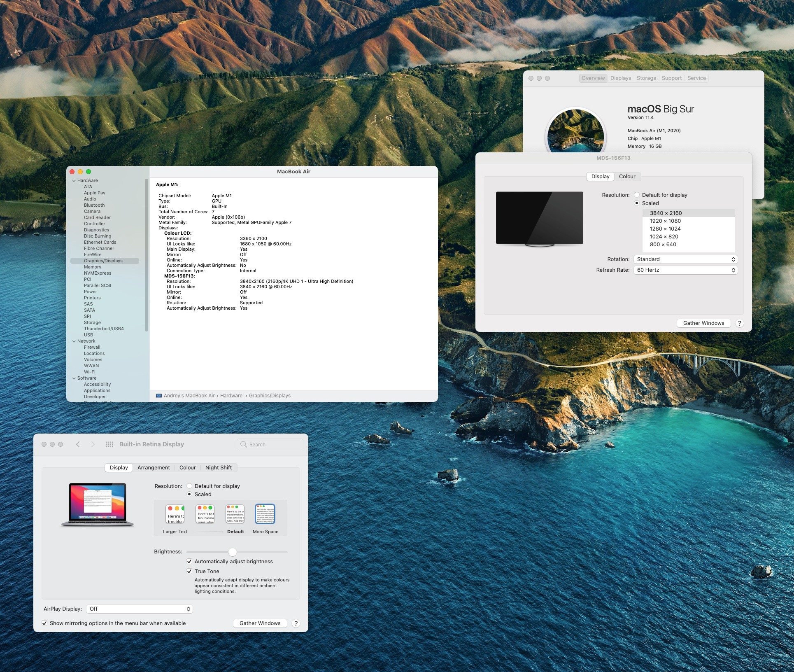This screenshot has width=794, height=672.
Task: Open the Displays tab in About This Mac
Action: 621,78
